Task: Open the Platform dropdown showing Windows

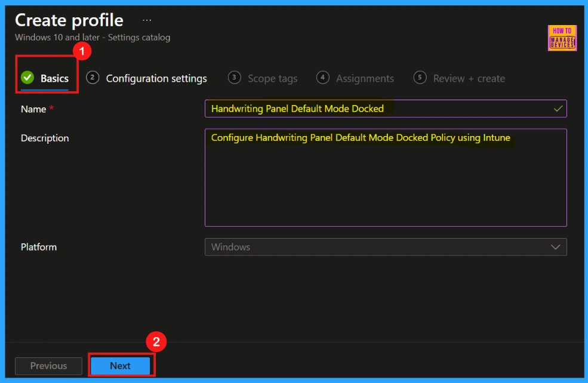Action: (386, 247)
